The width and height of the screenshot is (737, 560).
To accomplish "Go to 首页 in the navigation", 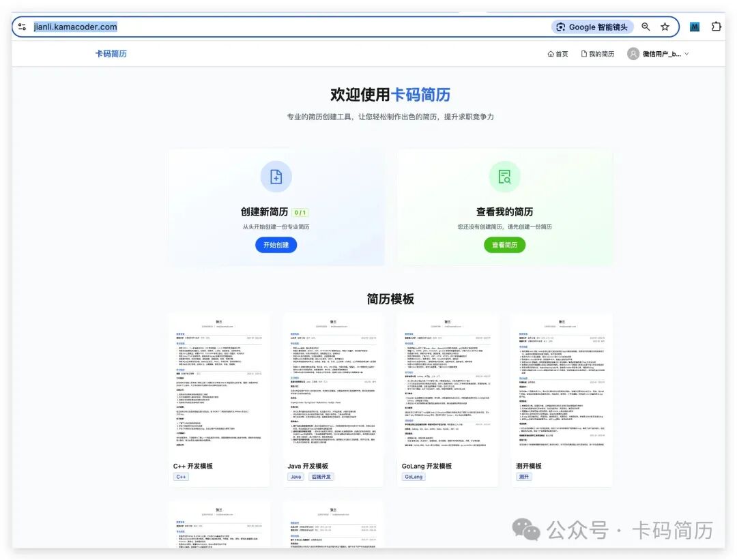I will (x=558, y=54).
